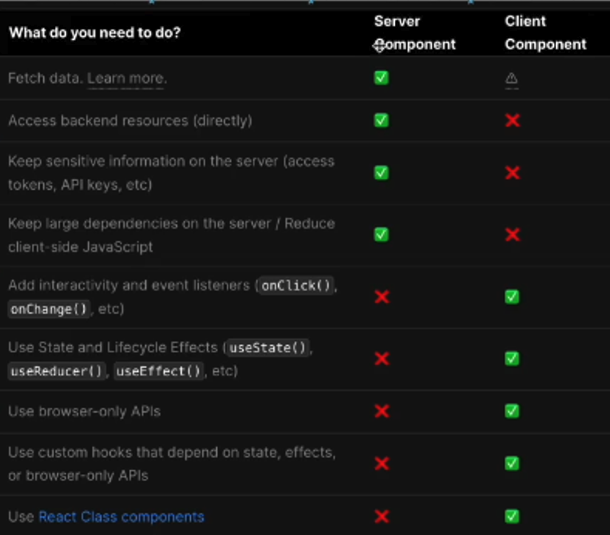Open the React Class components link
This screenshot has height=535, width=610.
coord(121,517)
